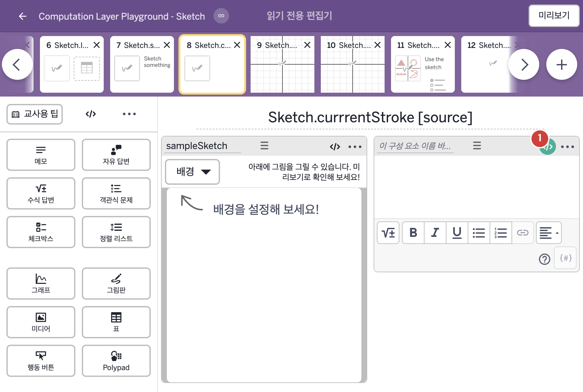Name the note component field
Image resolution: width=583 pixels, height=392 pixels.
click(x=416, y=146)
